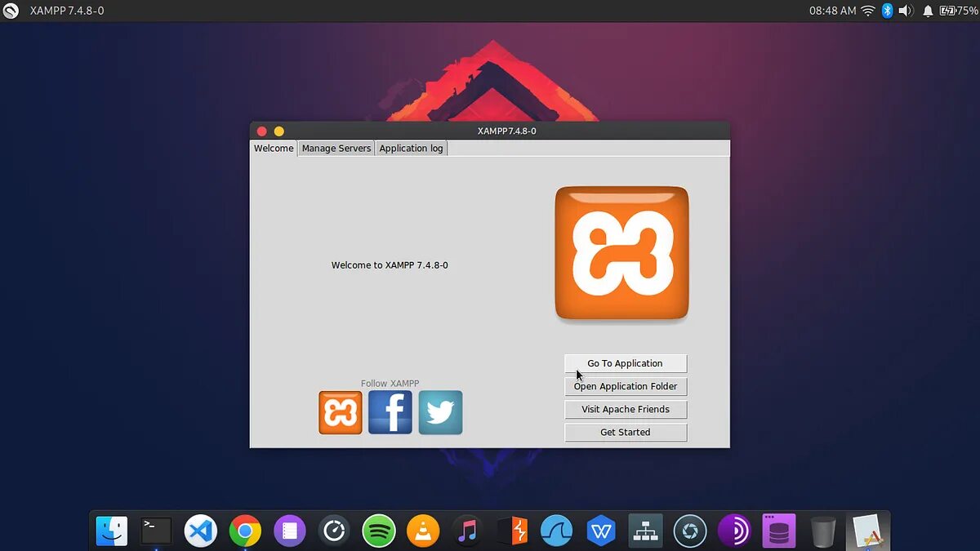Open the camera shutter icon in dock

point(690,531)
